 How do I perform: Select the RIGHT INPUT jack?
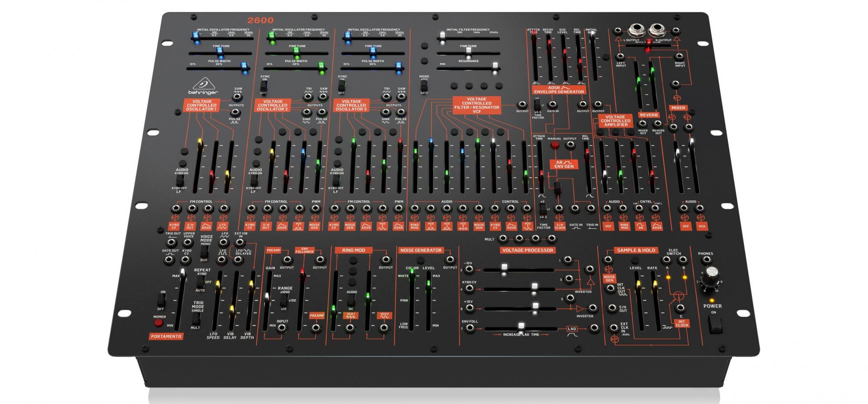[679, 56]
